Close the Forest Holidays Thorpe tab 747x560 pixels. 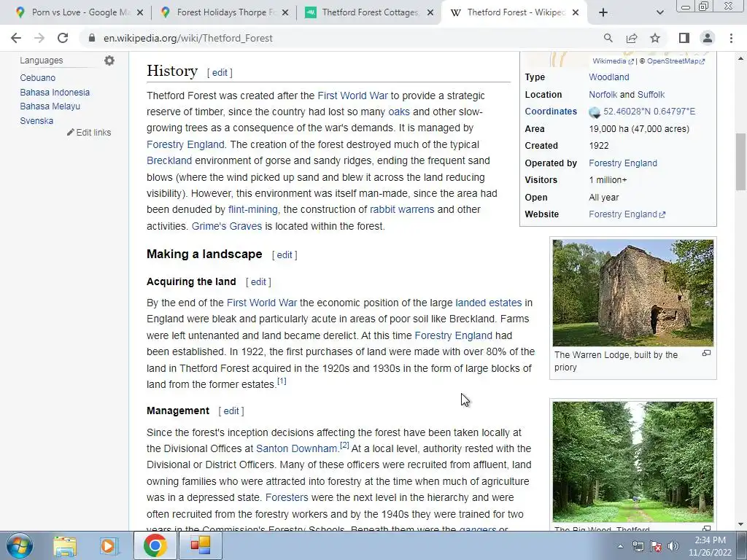coord(285,12)
